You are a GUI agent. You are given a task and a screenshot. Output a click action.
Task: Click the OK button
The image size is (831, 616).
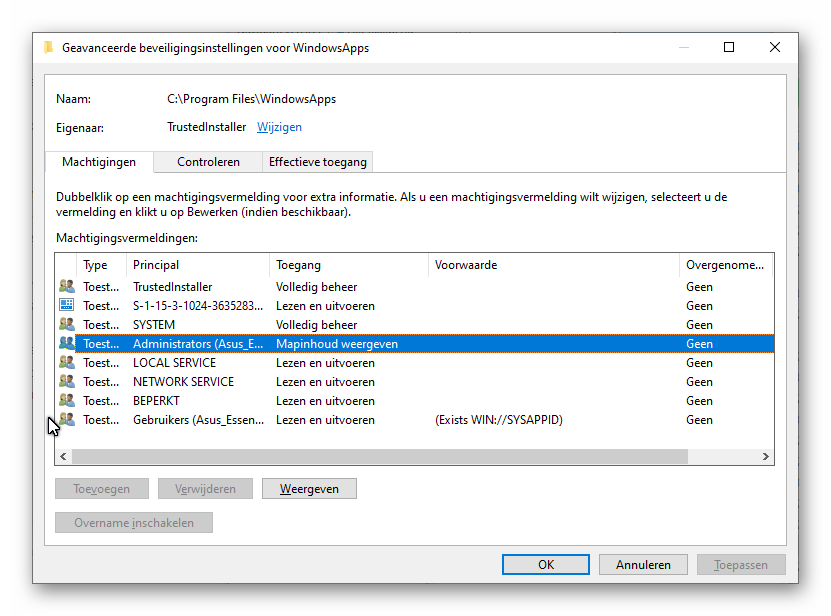click(x=545, y=565)
